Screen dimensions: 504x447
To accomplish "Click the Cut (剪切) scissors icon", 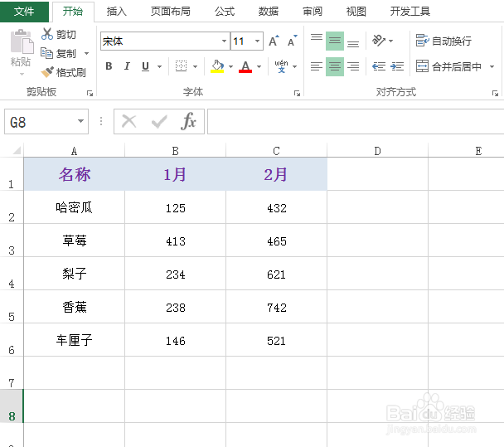I will [x=47, y=34].
